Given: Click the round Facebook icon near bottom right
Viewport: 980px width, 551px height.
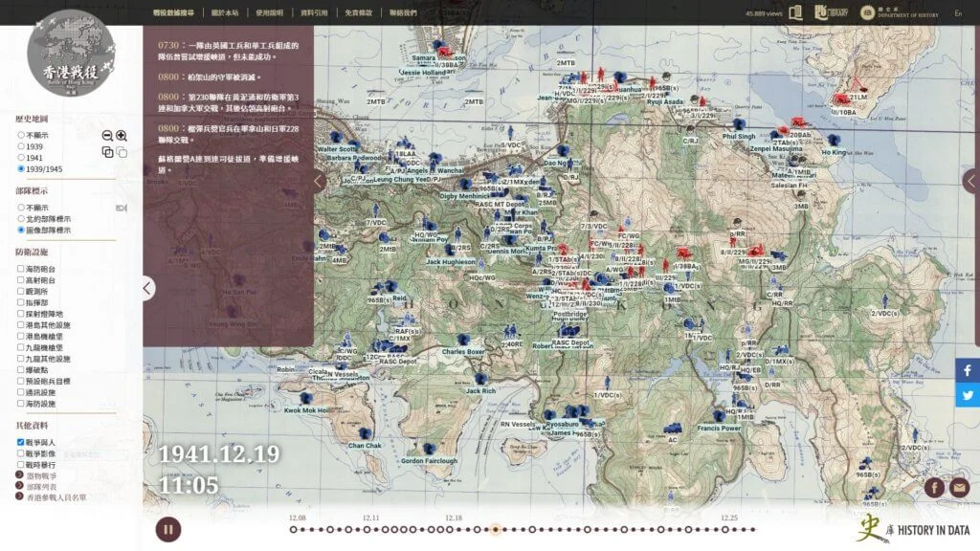Looking at the screenshot, I should point(935,488).
